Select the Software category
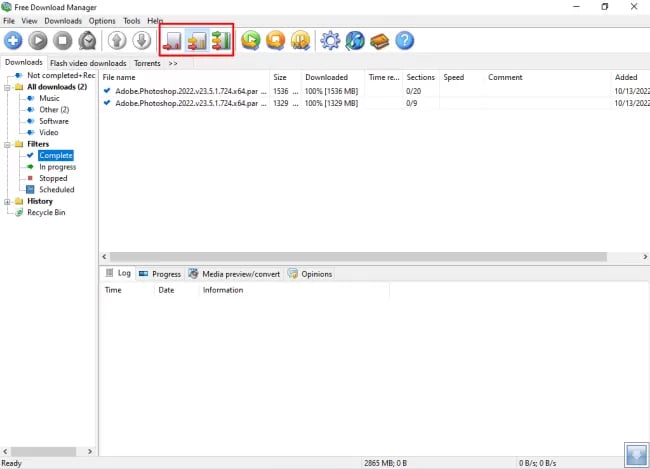 tap(54, 121)
